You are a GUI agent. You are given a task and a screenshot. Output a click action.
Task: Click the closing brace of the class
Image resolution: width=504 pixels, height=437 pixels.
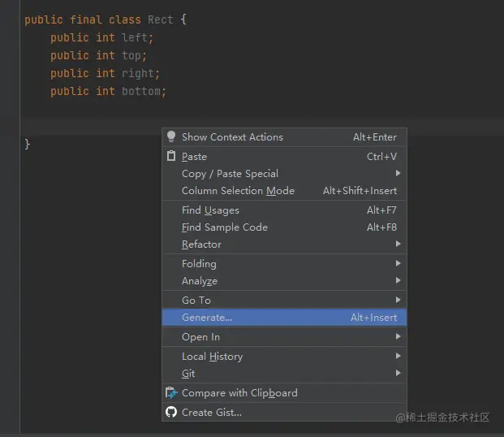click(28, 144)
